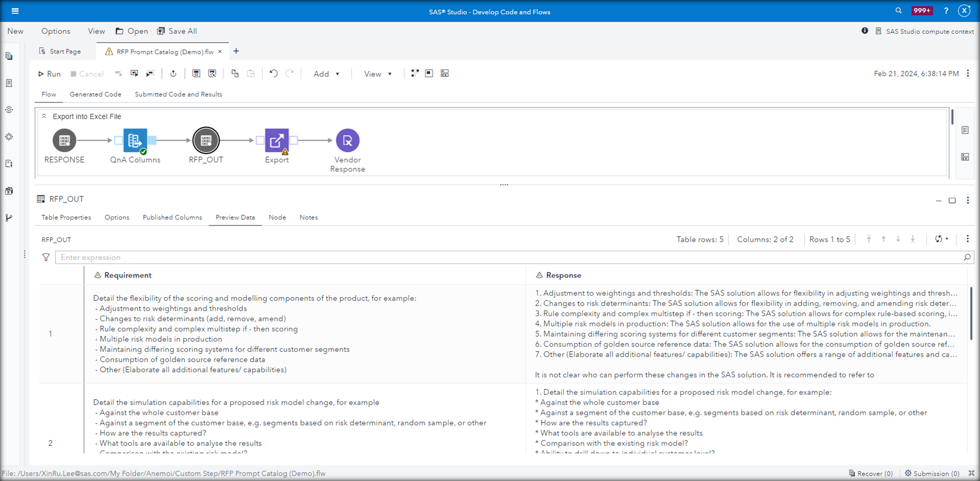Click the Open button

click(132, 31)
